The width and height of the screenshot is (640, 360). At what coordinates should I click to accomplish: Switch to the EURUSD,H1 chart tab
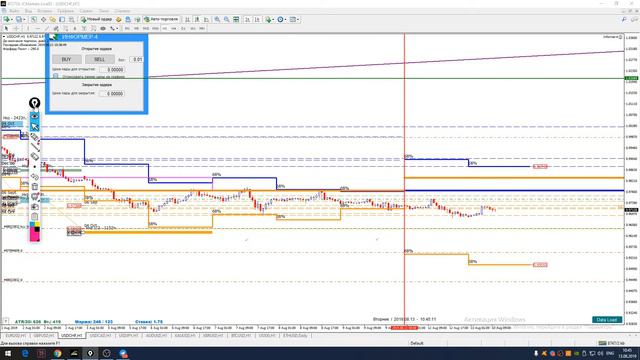point(16,336)
